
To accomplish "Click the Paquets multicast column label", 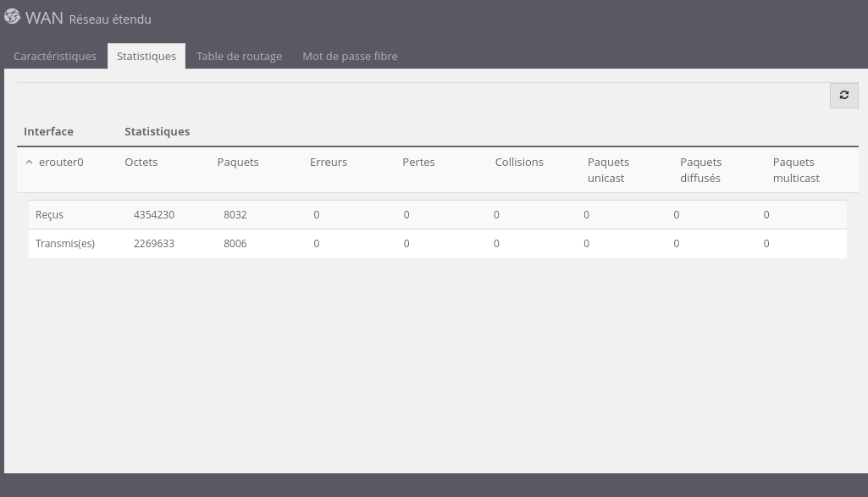I will tap(796, 170).
